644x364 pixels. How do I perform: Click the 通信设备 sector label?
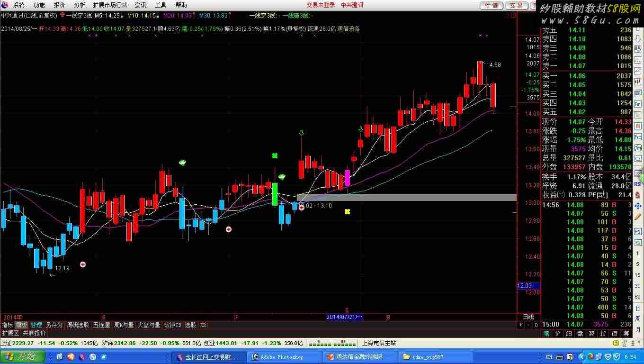(x=349, y=28)
